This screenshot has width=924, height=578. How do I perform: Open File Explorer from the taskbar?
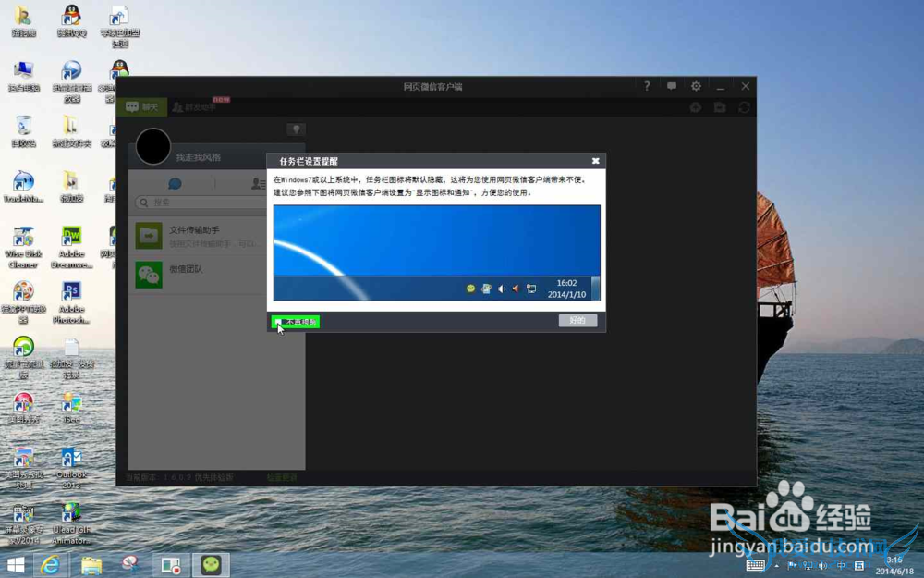pos(91,565)
